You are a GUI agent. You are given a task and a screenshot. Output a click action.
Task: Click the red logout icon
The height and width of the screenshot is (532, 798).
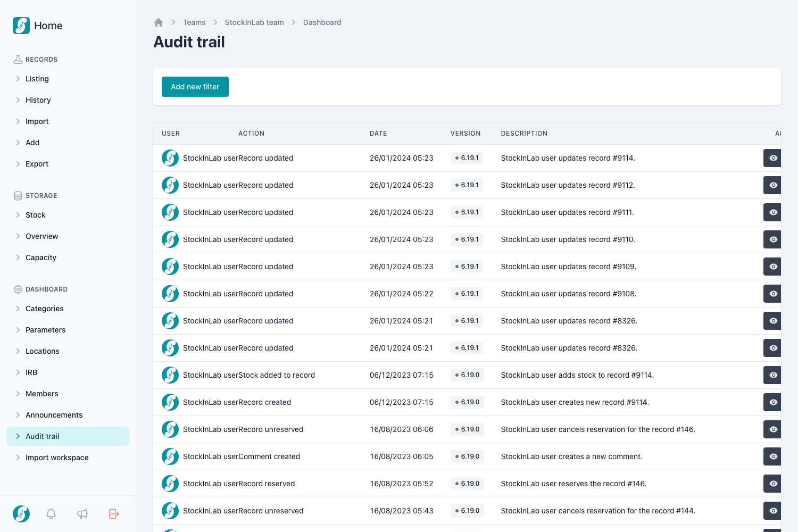tap(114, 514)
